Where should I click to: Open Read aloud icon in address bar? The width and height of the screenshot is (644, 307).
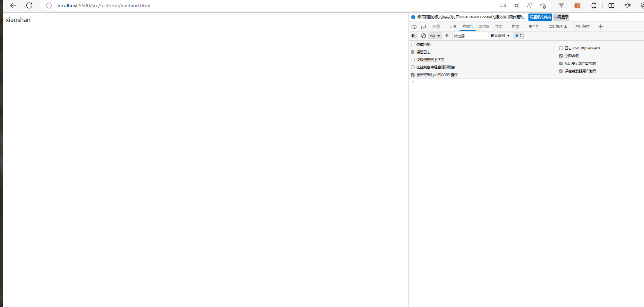click(x=530, y=5)
